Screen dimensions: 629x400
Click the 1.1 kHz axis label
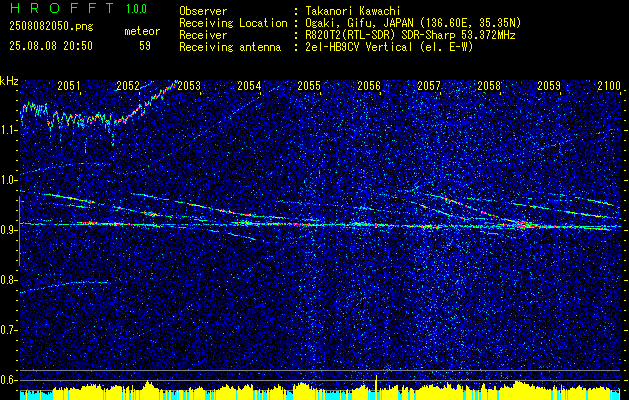(x=9, y=130)
